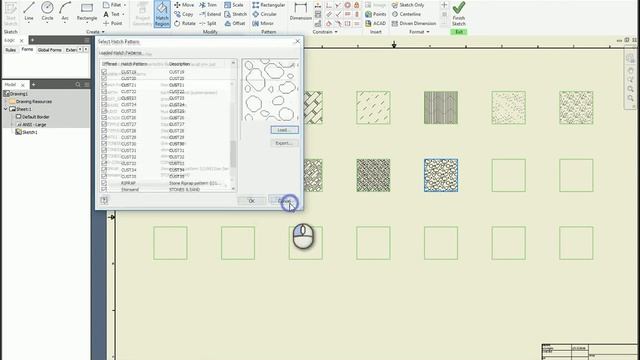Image resolution: width=640 pixels, height=360 pixels.
Task: Open the Rules tab in iLogic panel
Action: [x=11, y=50]
